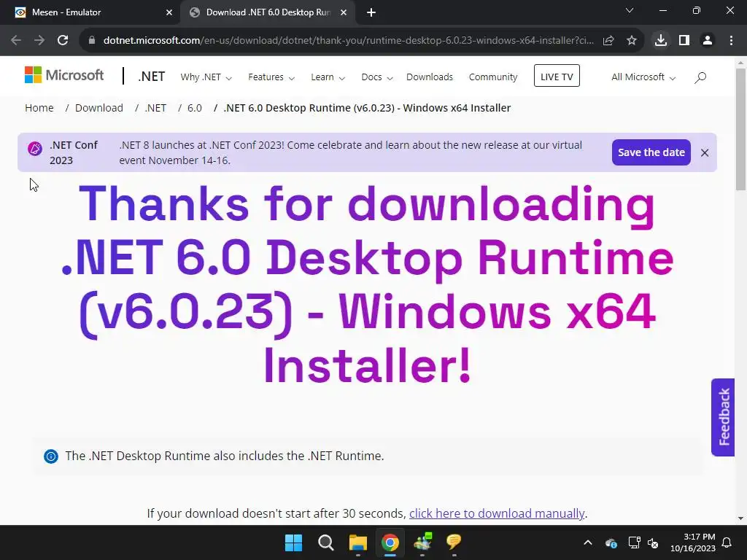
Task: Go to the Download breadcrumb
Action: point(99,108)
